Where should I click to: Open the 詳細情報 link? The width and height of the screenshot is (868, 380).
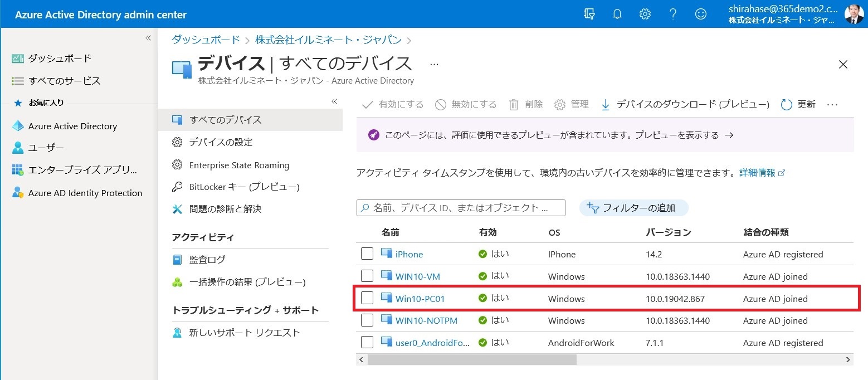coord(762,173)
